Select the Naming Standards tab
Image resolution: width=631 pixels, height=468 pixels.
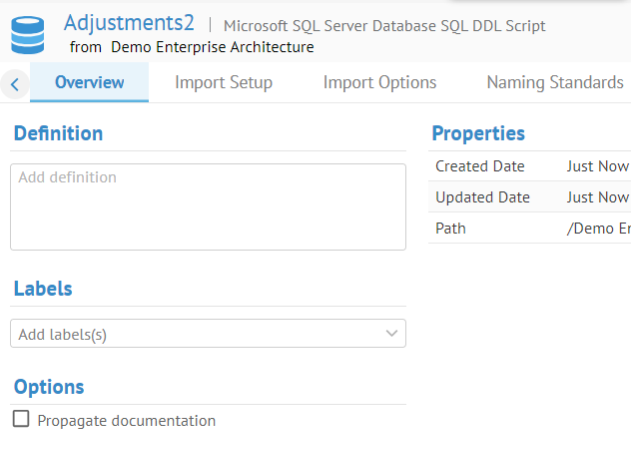[554, 82]
